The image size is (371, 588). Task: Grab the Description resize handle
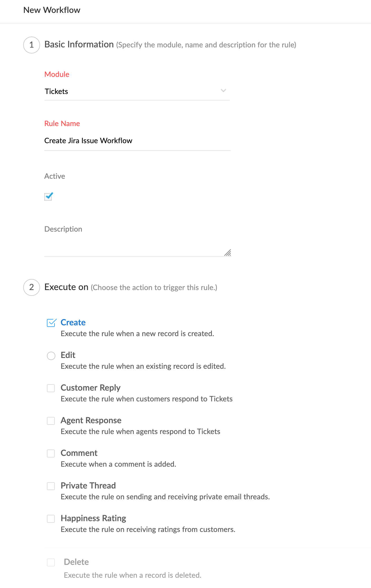click(228, 253)
